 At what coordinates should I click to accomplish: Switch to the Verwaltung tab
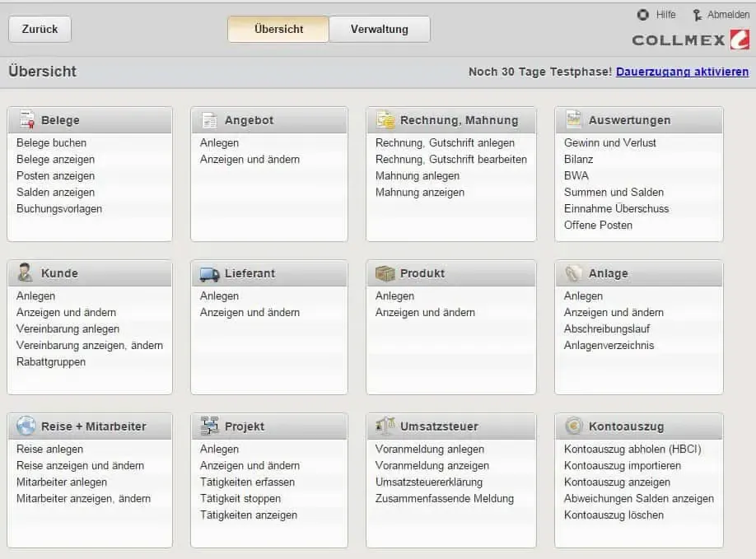tap(379, 29)
